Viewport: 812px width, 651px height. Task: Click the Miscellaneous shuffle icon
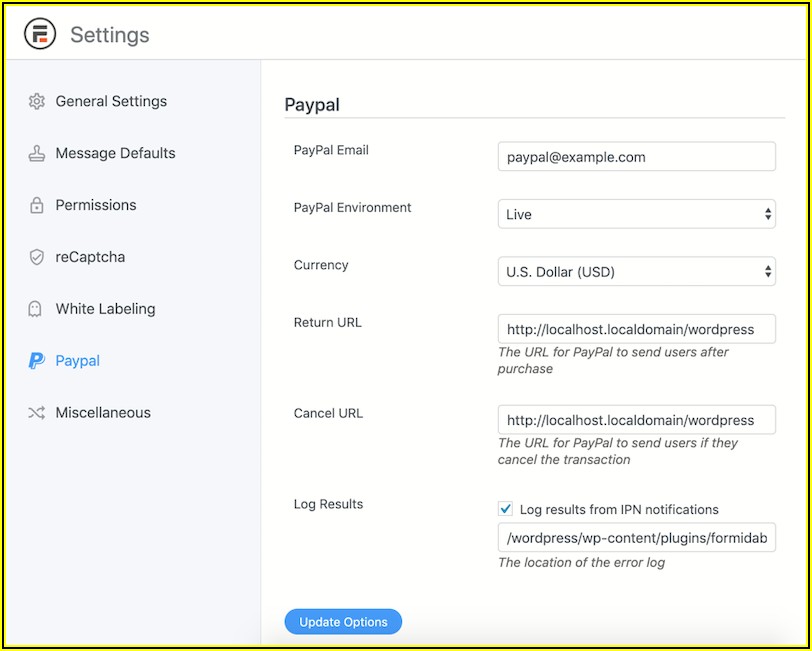(37, 413)
